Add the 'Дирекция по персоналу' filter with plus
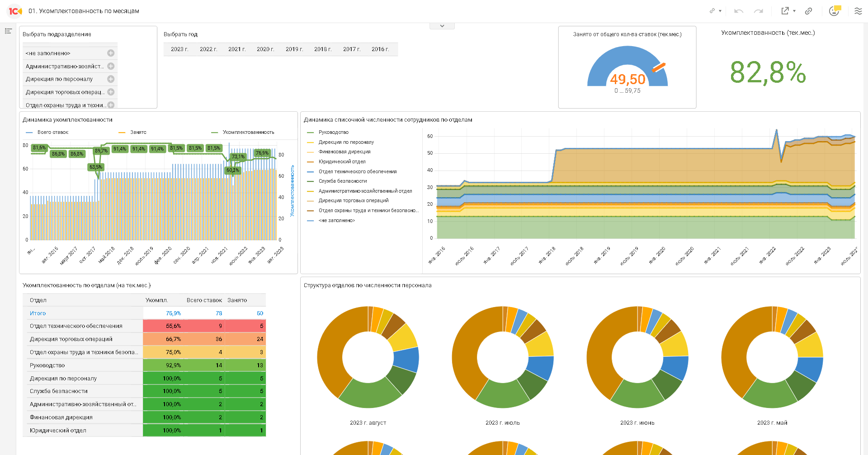The width and height of the screenshot is (868, 455). (111, 79)
